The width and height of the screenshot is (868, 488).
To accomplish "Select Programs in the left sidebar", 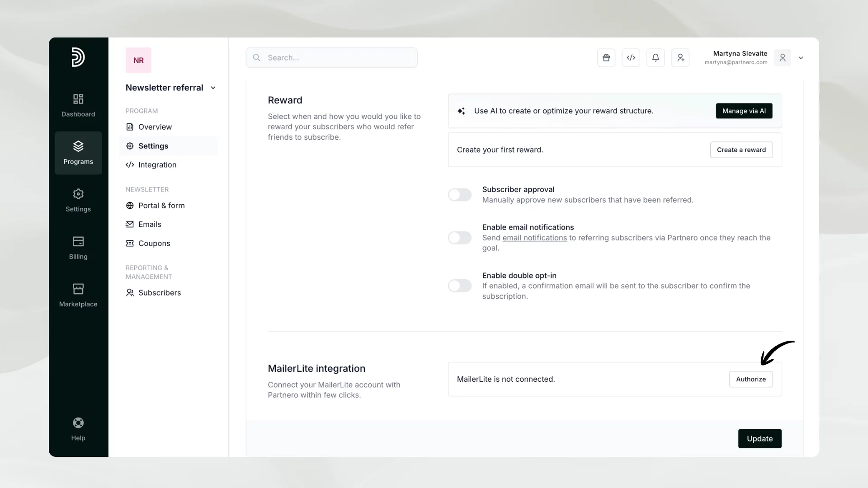I will [78, 153].
